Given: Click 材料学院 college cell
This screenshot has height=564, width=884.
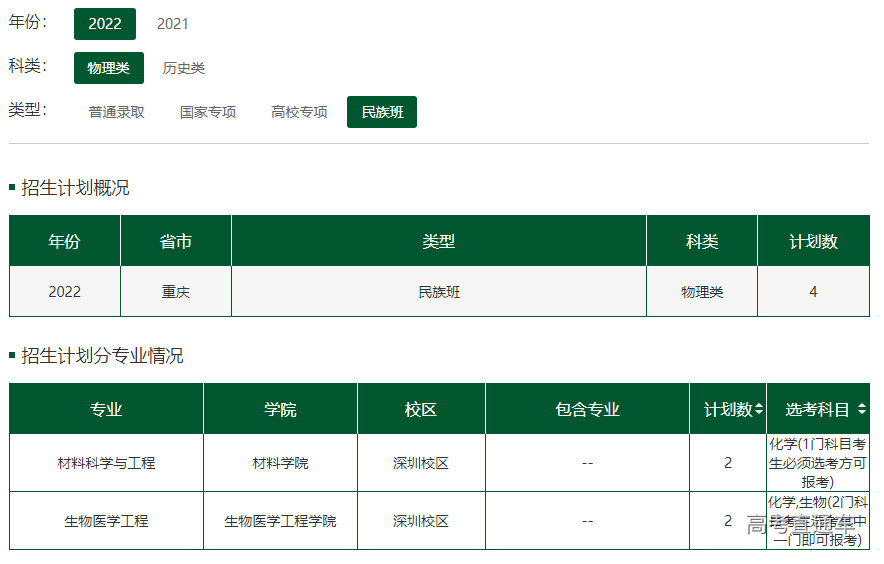Looking at the screenshot, I should [x=280, y=463].
